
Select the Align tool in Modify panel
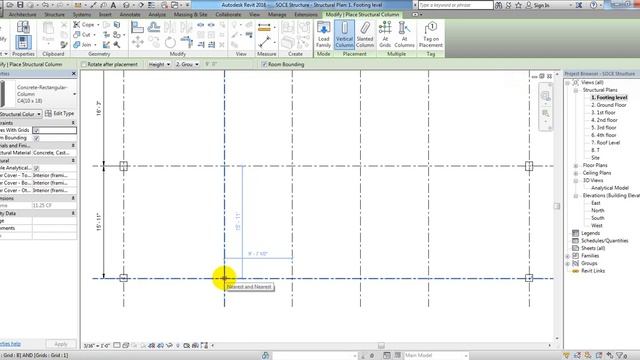pos(138,27)
